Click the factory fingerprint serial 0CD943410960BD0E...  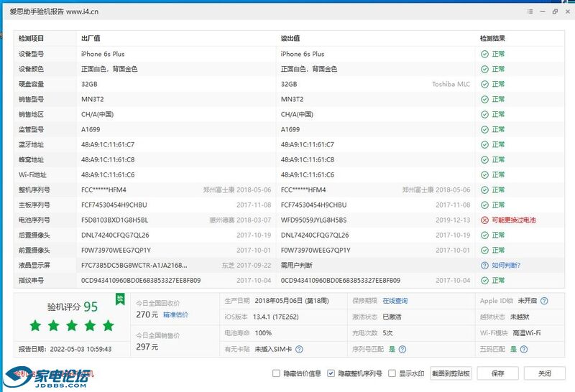pos(141,280)
